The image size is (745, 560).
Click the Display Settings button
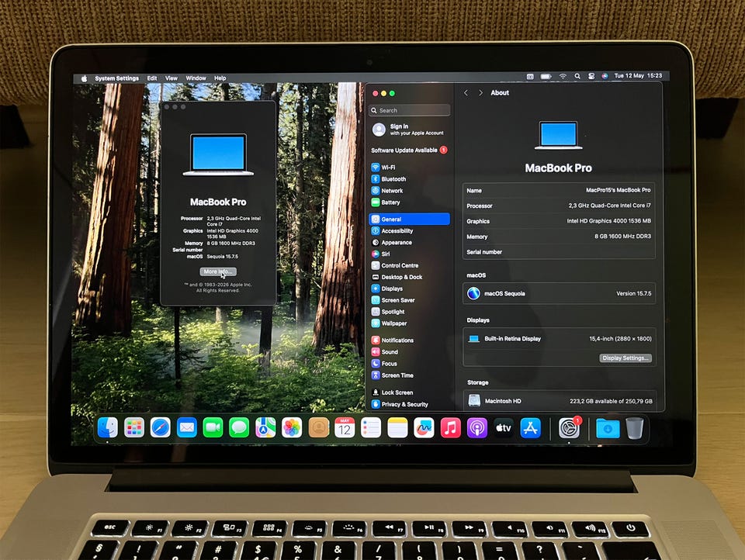(625, 358)
